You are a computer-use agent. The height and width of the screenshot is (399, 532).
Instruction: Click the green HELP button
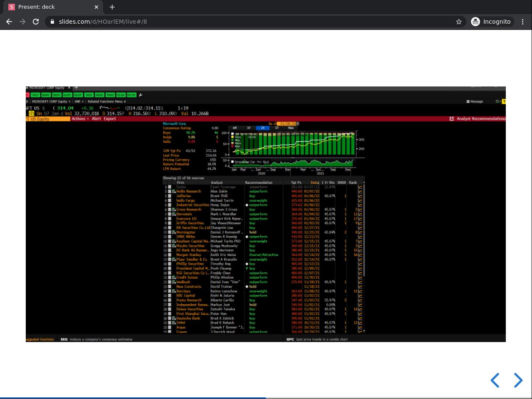35,95
